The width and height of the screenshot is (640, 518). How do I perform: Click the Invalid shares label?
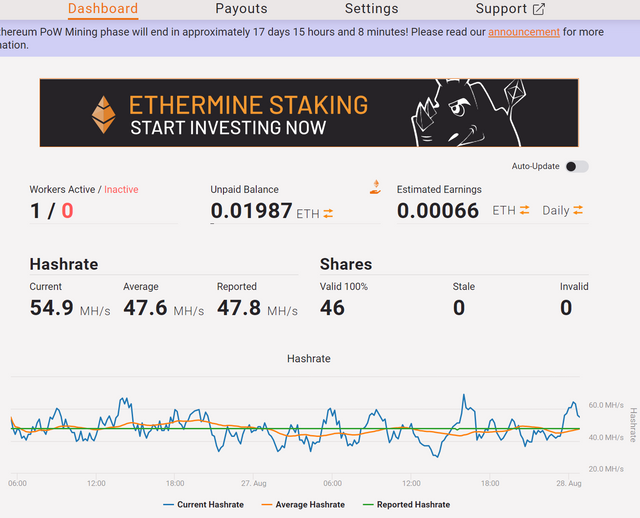[574, 287]
